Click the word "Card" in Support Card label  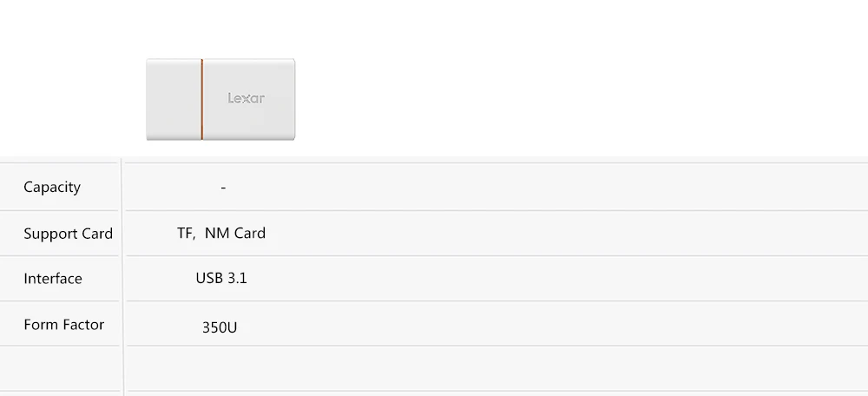point(97,233)
